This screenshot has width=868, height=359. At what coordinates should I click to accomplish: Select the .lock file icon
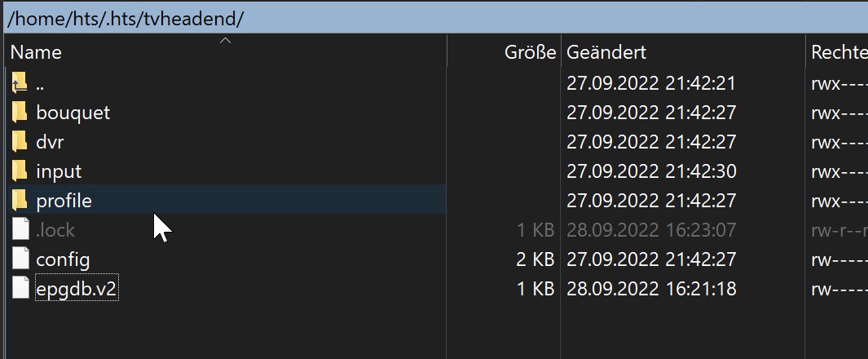point(20,230)
